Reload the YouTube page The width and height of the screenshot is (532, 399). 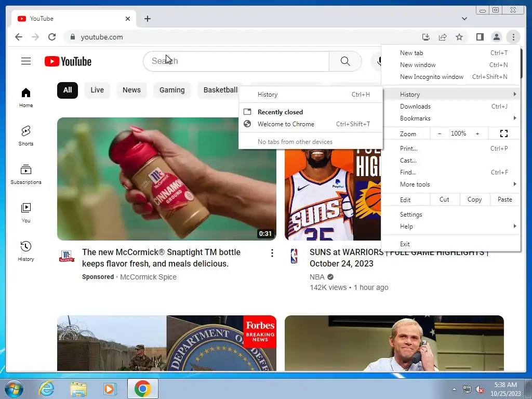click(x=52, y=37)
